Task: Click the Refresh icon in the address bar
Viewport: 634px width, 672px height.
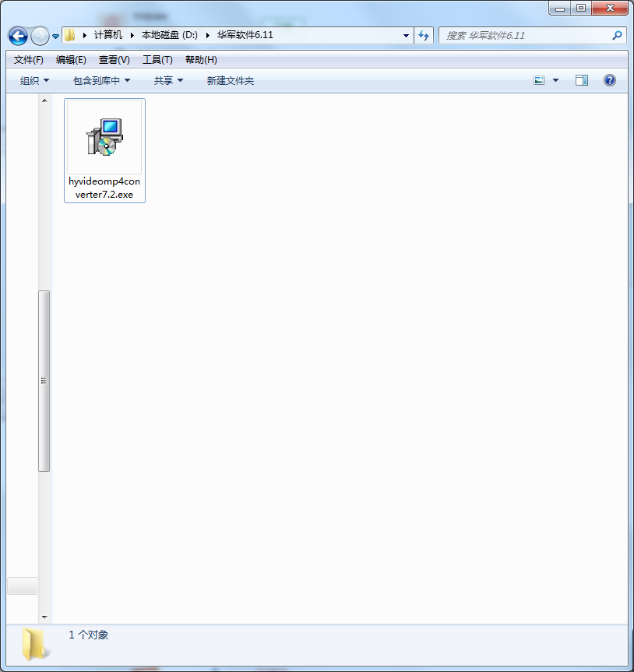Action: (423, 36)
